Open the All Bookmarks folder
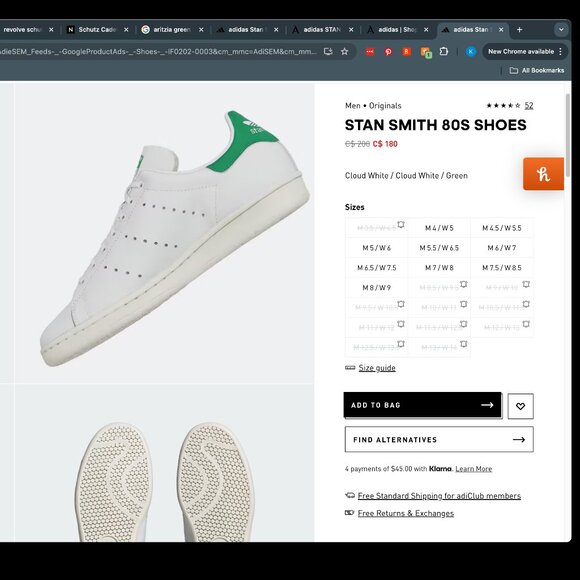Image resolution: width=580 pixels, height=580 pixels. tap(537, 70)
